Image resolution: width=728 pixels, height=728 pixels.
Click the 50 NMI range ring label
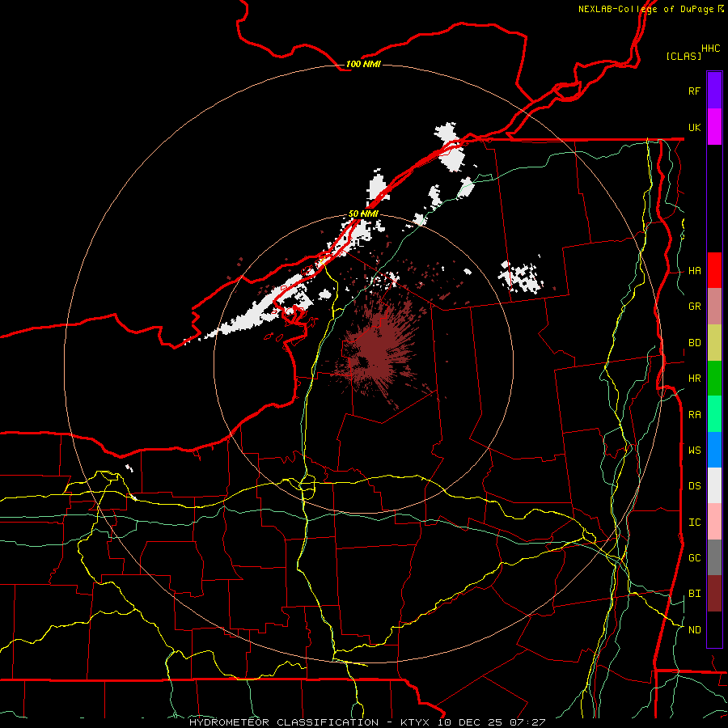click(x=363, y=214)
